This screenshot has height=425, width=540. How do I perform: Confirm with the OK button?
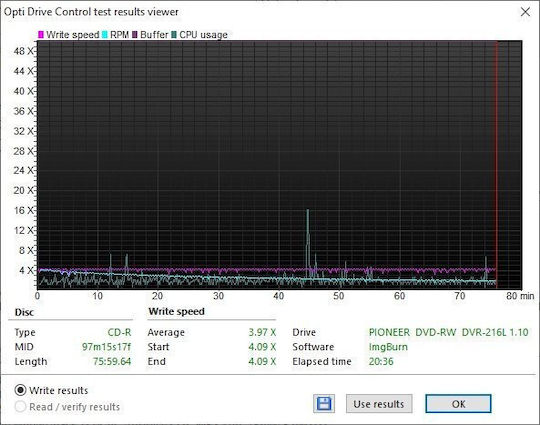pyautogui.click(x=458, y=404)
